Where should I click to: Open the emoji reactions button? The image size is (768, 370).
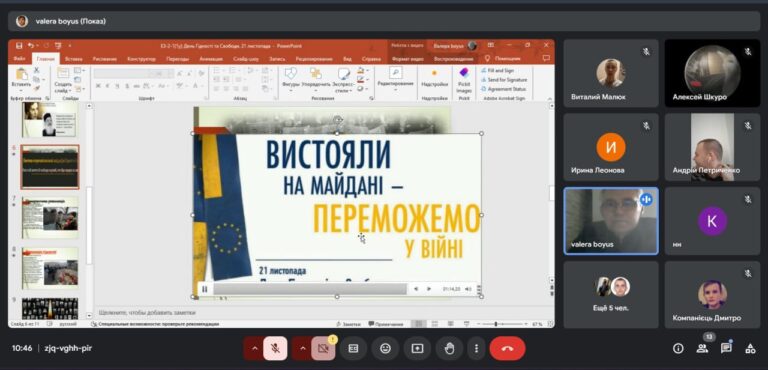385,348
